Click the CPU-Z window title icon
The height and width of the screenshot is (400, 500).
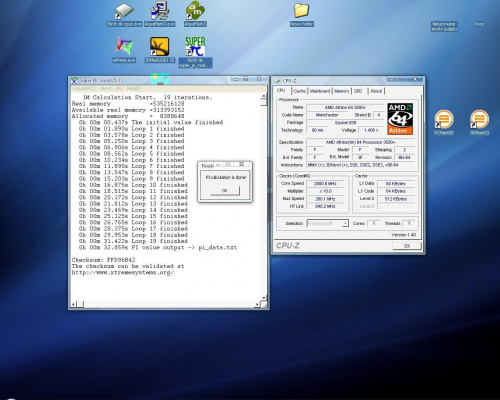pos(277,81)
